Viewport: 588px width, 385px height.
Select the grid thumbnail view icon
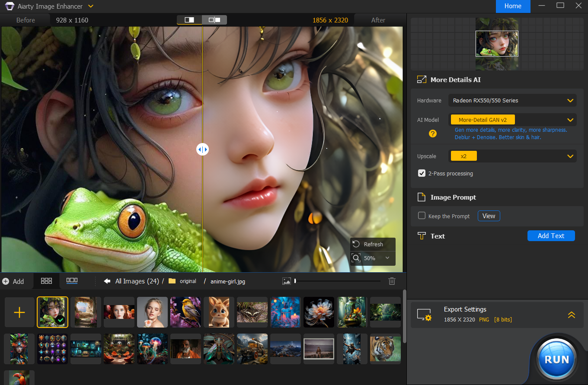[x=46, y=281]
